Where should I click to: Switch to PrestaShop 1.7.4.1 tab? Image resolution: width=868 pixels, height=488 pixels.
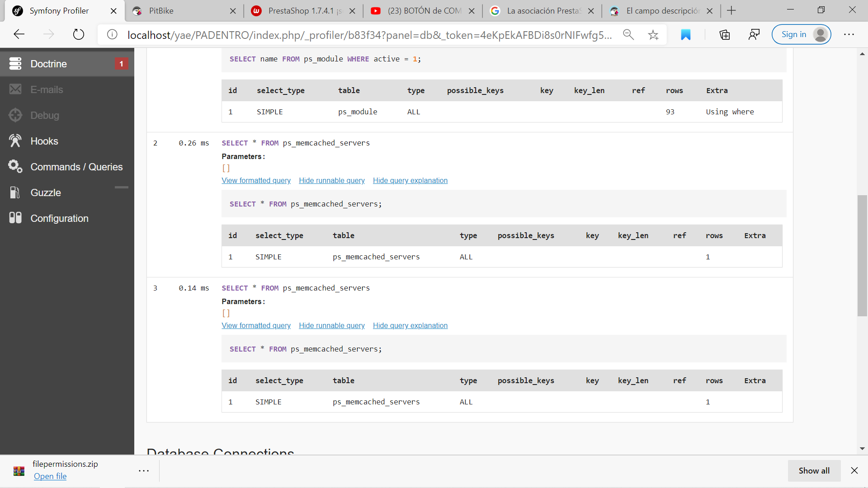click(x=301, y=11)
